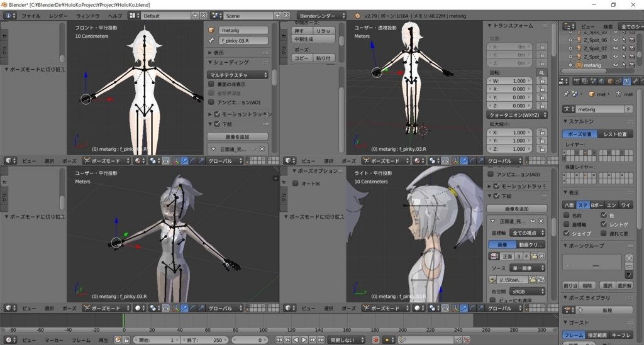Enable 座標軸 display checkbox
The image size is (644, 345).
[x=567, y=224]
